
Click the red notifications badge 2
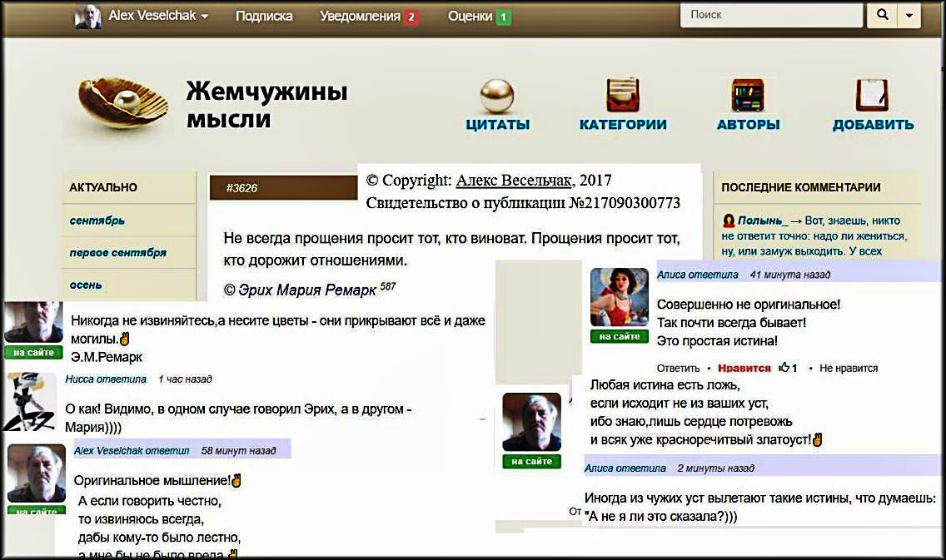411,17
